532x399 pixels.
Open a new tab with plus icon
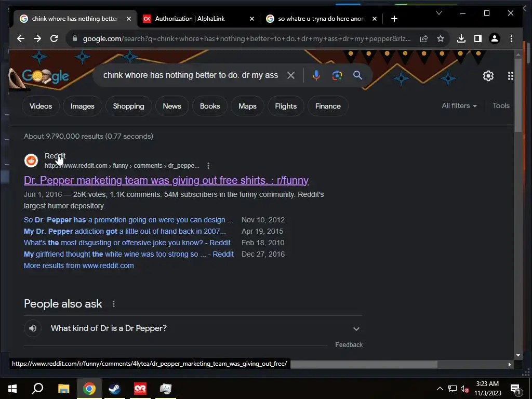[394, 19]
